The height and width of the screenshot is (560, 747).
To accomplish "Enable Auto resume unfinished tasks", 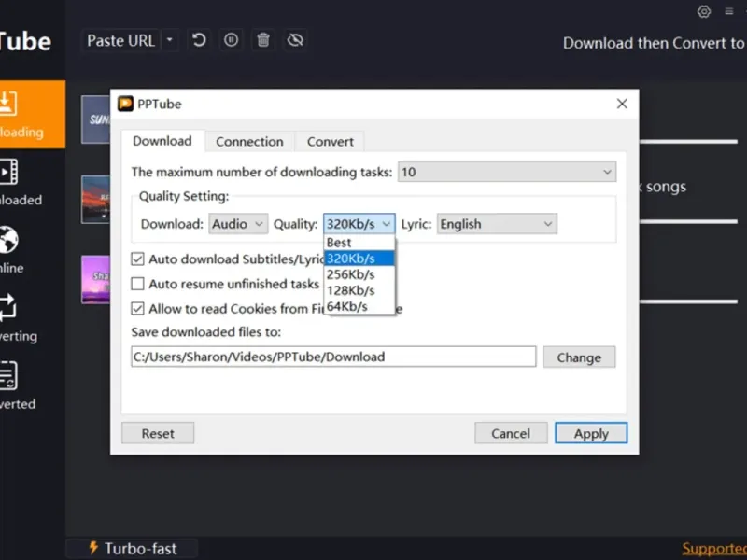I will pyautogui.click(x=138, y=284).
